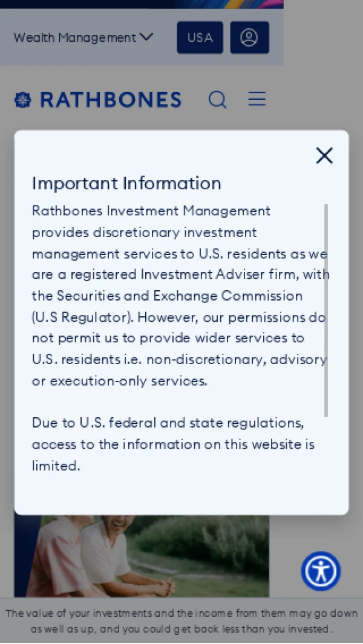Screen dimensions: 363x644
Task: Click the investment risk warning banner text
Action: pyautogui.click(x=181, y=620)
